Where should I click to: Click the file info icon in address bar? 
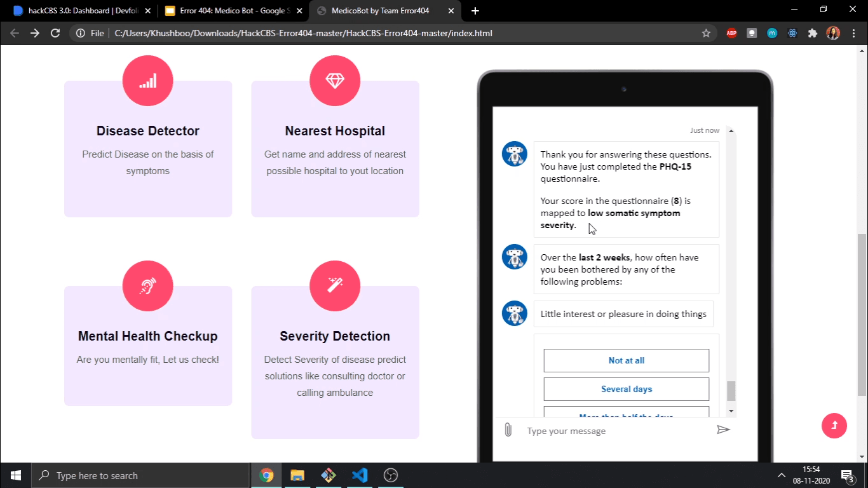pos(81,33)
